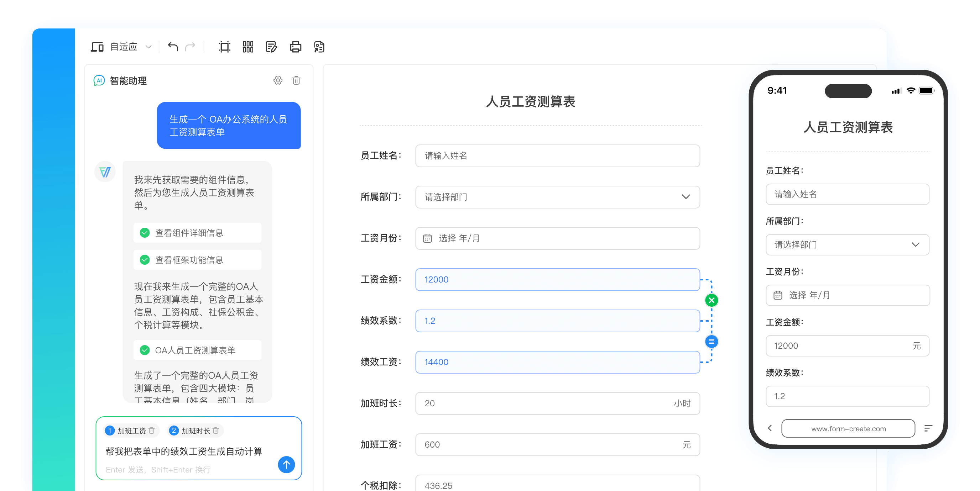The image size is (980, 491).
Task: Send the message with the blue arrow button
Action: [x=286, y=464]
